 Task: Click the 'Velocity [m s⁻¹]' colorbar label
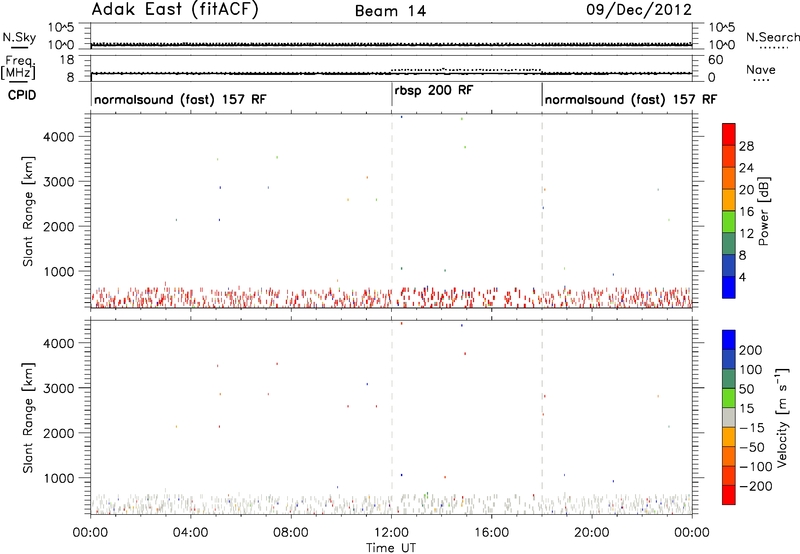coord(781,417)
